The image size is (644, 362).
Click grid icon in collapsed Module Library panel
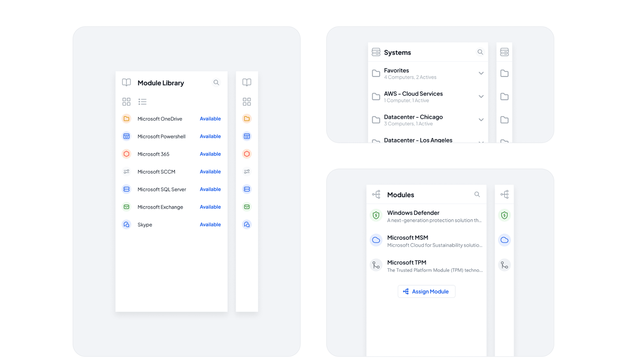[247, 102]
